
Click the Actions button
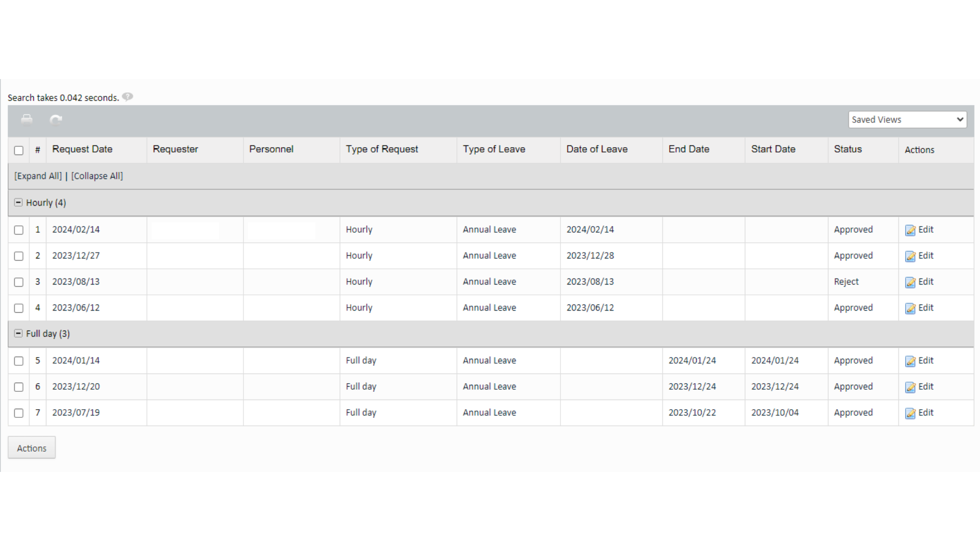(32, 447)
